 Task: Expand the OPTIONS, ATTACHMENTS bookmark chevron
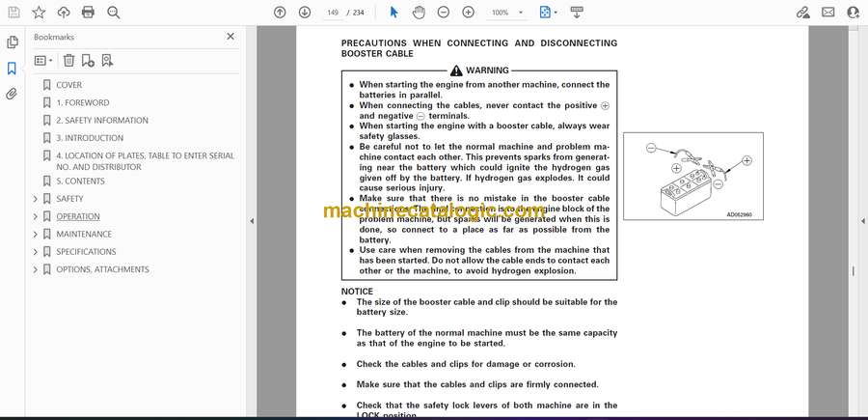[x=36, y=269]
